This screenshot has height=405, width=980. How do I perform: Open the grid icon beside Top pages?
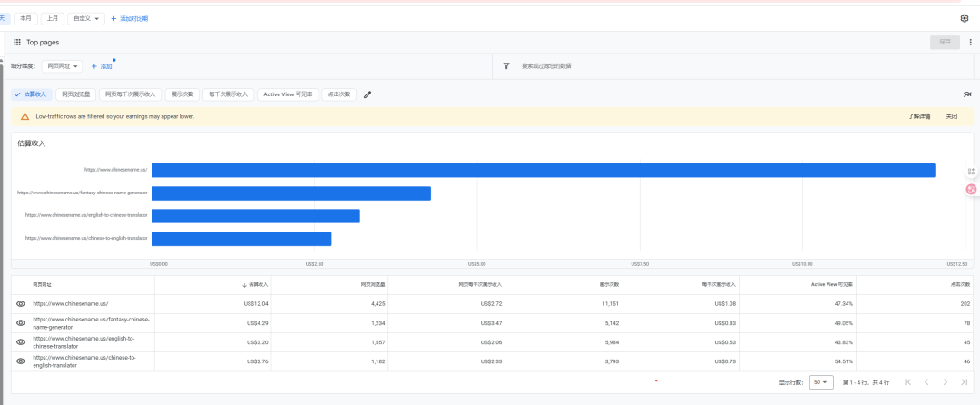pos(16,42)
